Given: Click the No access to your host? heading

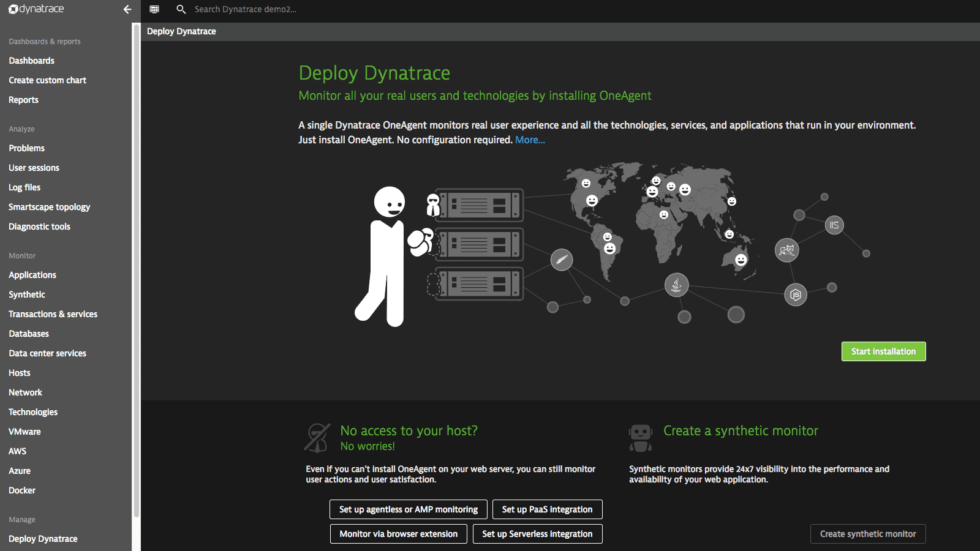Looking at the screenshot, I should (x=409, y=431).
